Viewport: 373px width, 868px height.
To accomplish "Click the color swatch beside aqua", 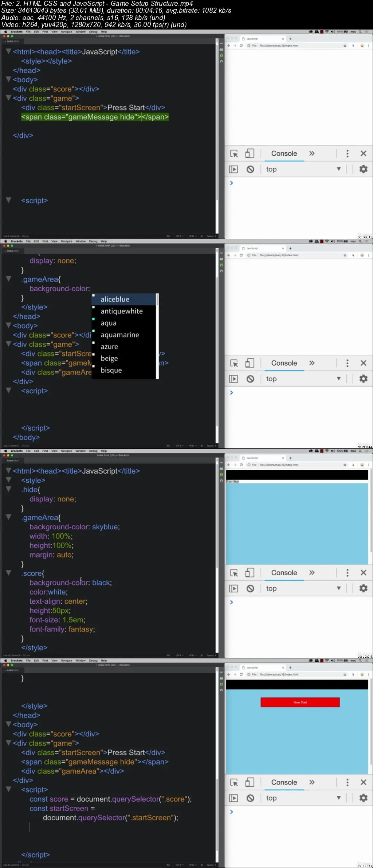I will coord(94,319).
